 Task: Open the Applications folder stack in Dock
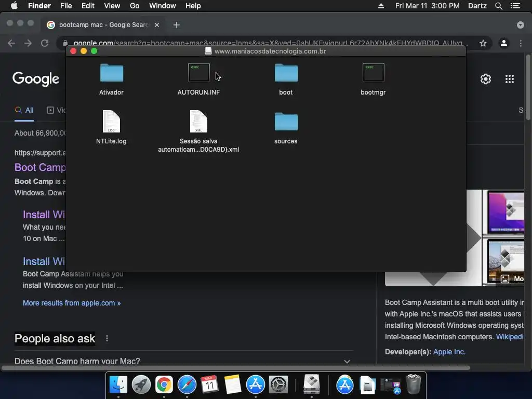pyautogui.click(x=345, y=384)
